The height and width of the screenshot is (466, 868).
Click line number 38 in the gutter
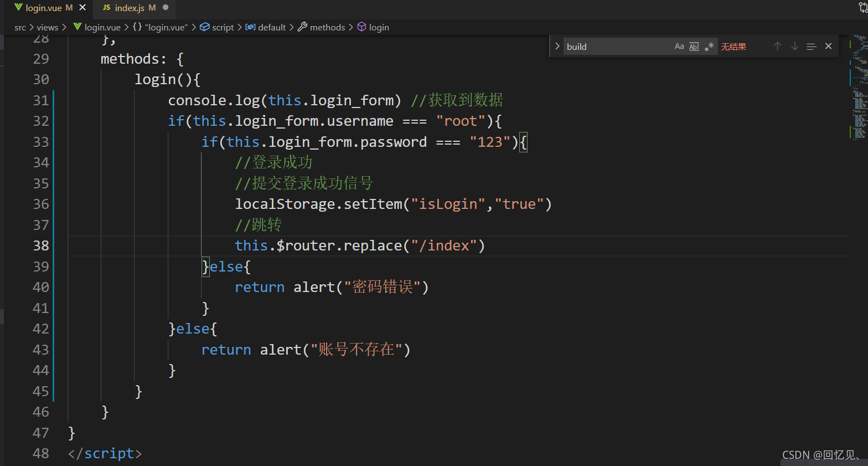coord(41,245)
